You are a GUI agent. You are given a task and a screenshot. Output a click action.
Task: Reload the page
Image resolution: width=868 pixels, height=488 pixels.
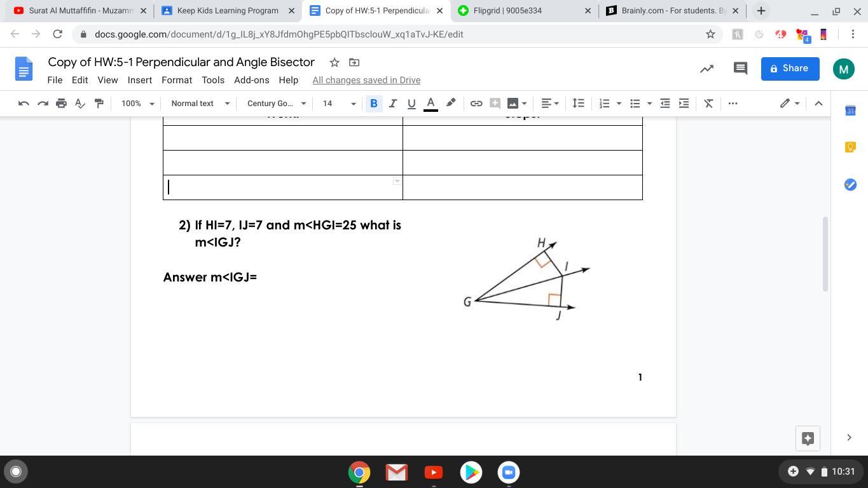point(57,34)
